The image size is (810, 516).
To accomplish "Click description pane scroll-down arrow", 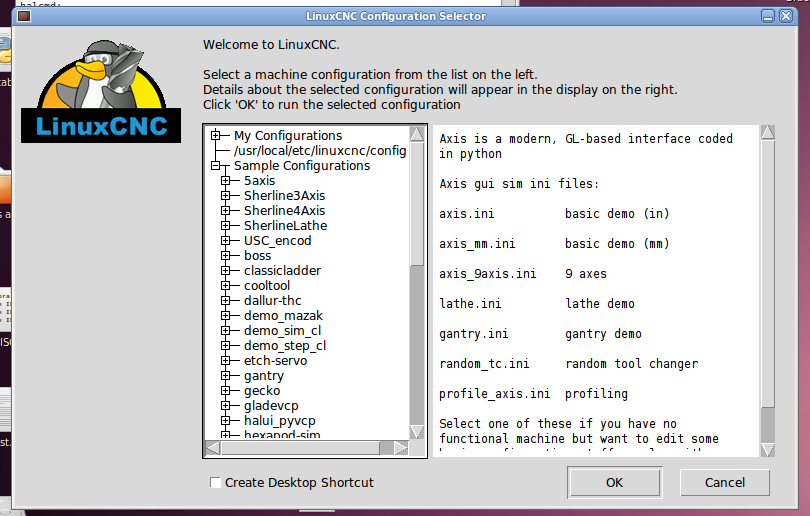I will click(768, 450).
